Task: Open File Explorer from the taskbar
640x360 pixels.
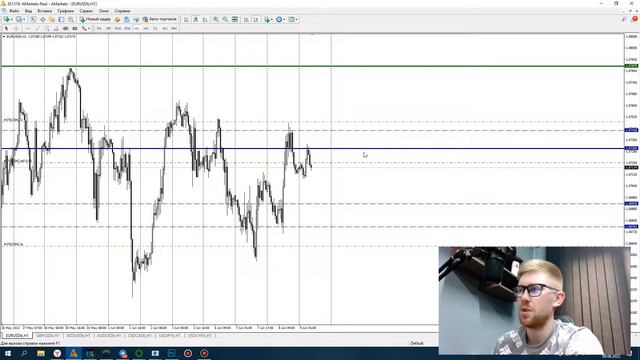Action: tap(41, 353)
